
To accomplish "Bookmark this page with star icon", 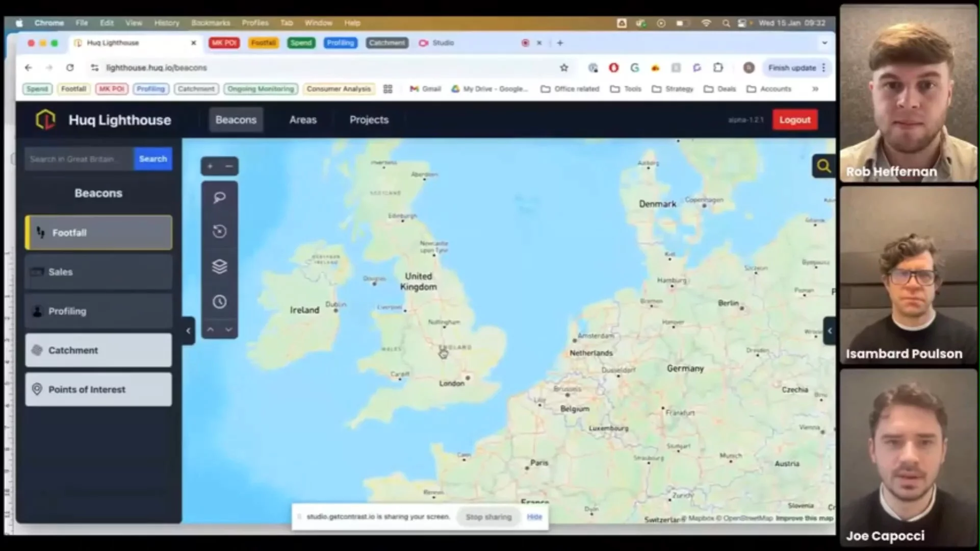I will pos(564,68).
